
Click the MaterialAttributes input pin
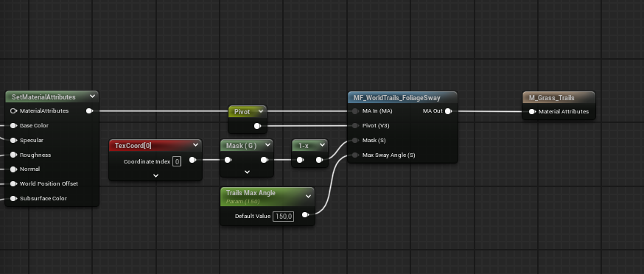pyautogui.click(x=13, y=111)
